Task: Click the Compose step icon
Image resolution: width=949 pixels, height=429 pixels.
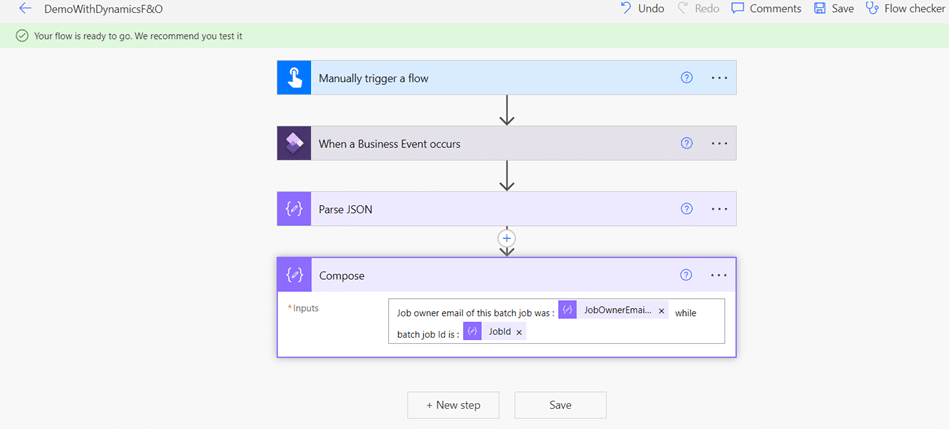Action: (295, 275)
